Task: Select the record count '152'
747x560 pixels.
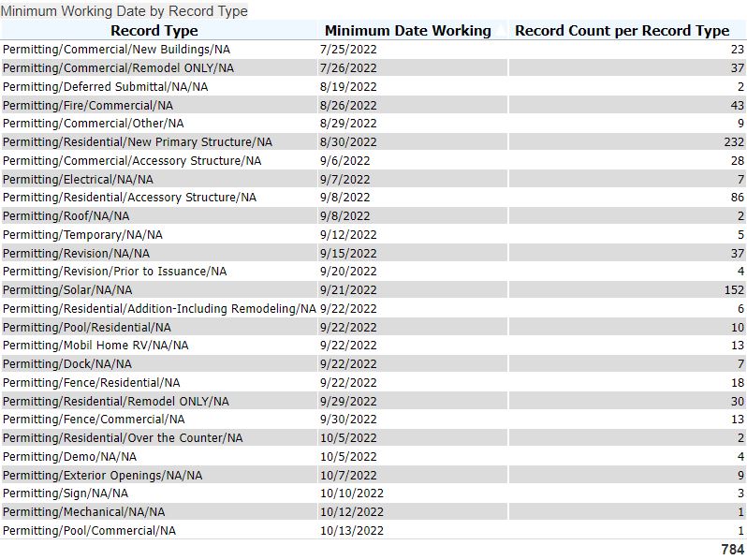Action: click(734, 289)
